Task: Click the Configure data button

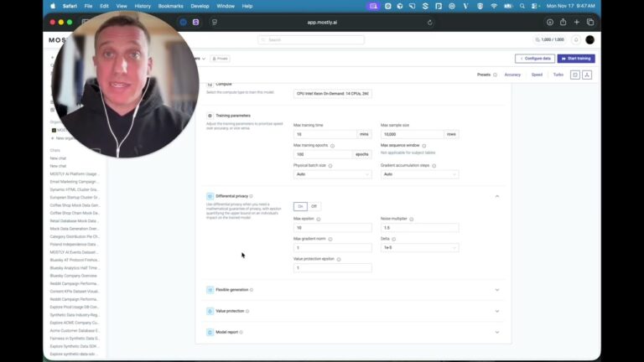Action: click(535, 59)
